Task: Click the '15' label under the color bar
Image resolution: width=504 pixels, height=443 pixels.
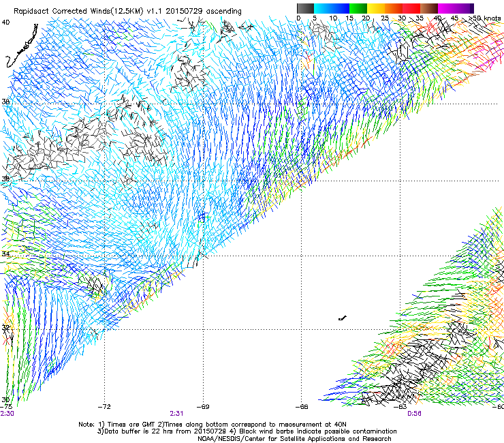Action: pyautogui.click(x=349, y=18)
